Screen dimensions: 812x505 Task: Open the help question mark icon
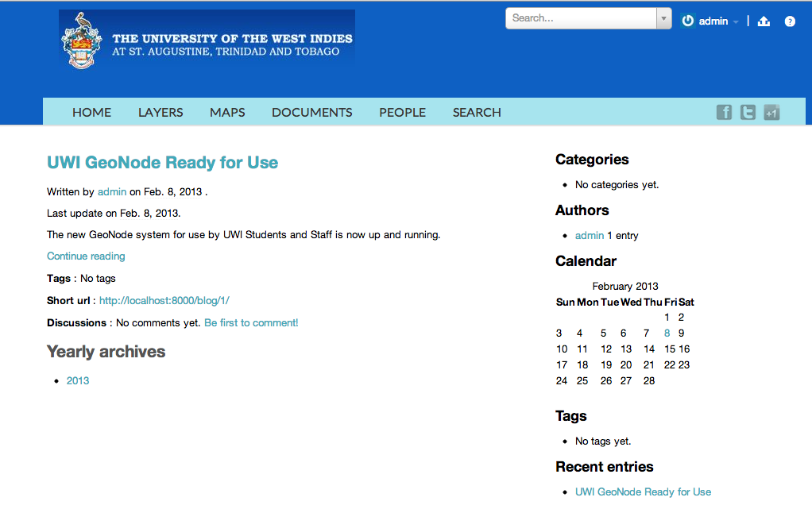point(790,21)
